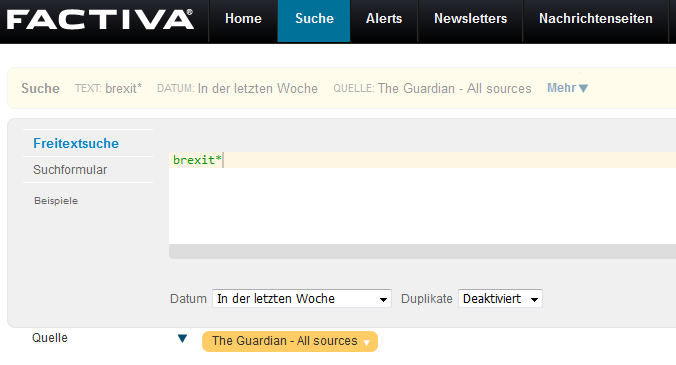
Task: Collapse the Quelle section triangle
Action: [182, 339]
